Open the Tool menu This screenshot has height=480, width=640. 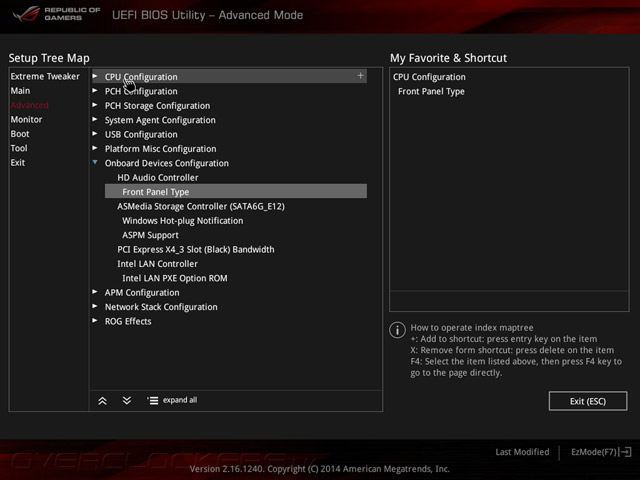(x=19, y=148)
